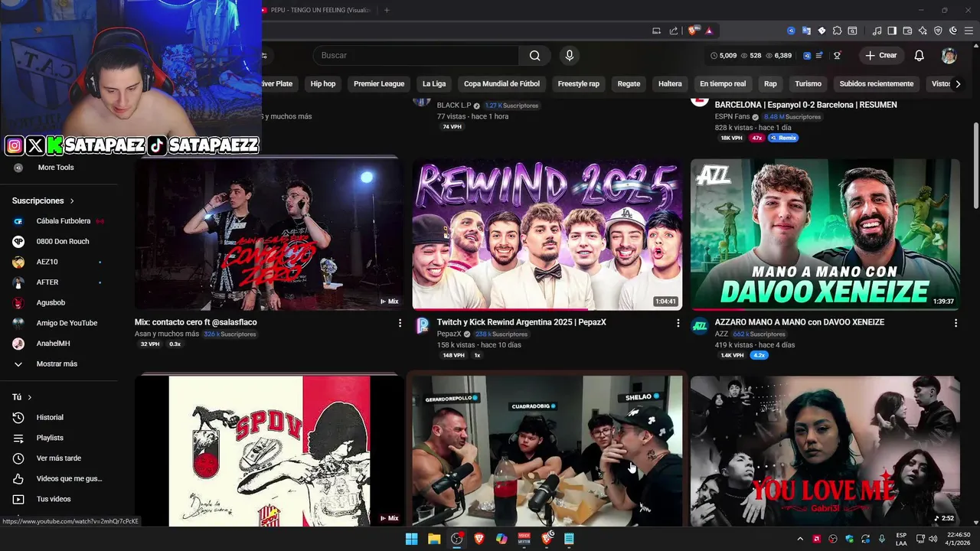Open Ver más tarde in sidebar
Image resolution: width=980 pixels, height=551 pixels.
59,458
